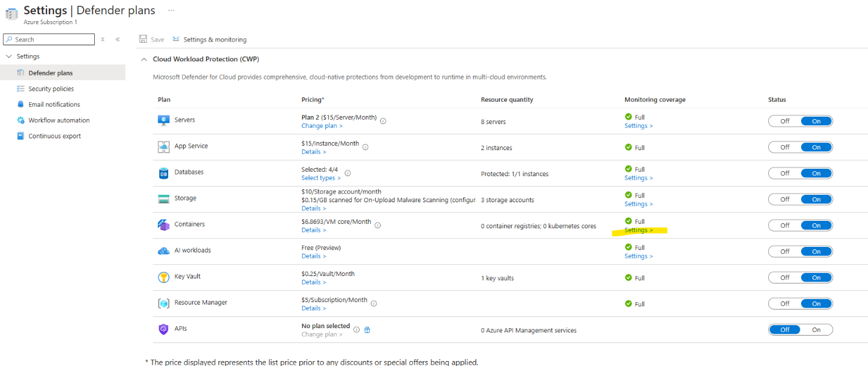This screenshot has width=868, height=366.
Task: Click the APIs plan icon
Action: pyautogui.click(x=164, y=329)
